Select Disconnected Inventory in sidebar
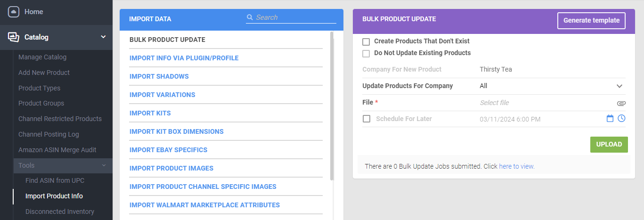This screenshot has width=644, height=220. click(x=60, y=212)
